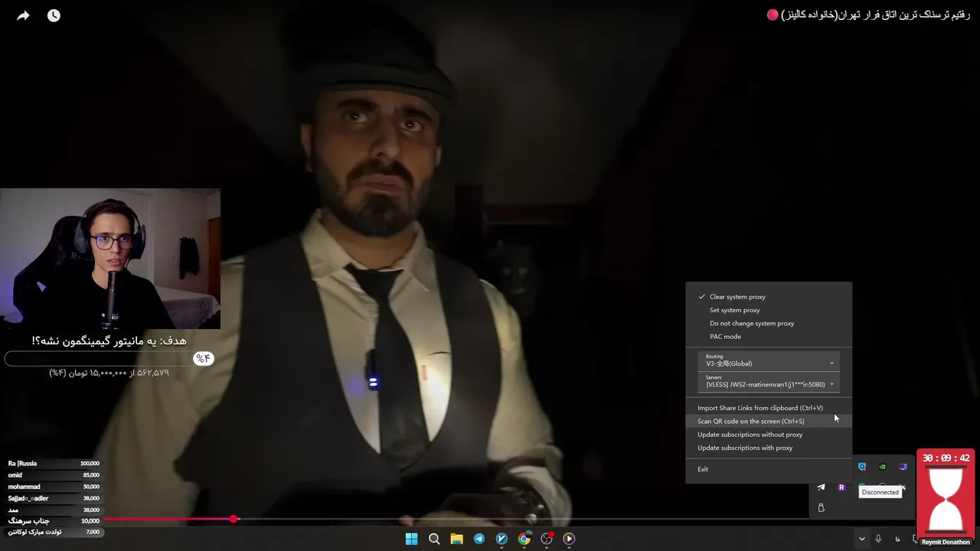Click the streamer webcam overlay
Image resolution: width=980 pixels, height=551 pixels.
tap(110, 259)
